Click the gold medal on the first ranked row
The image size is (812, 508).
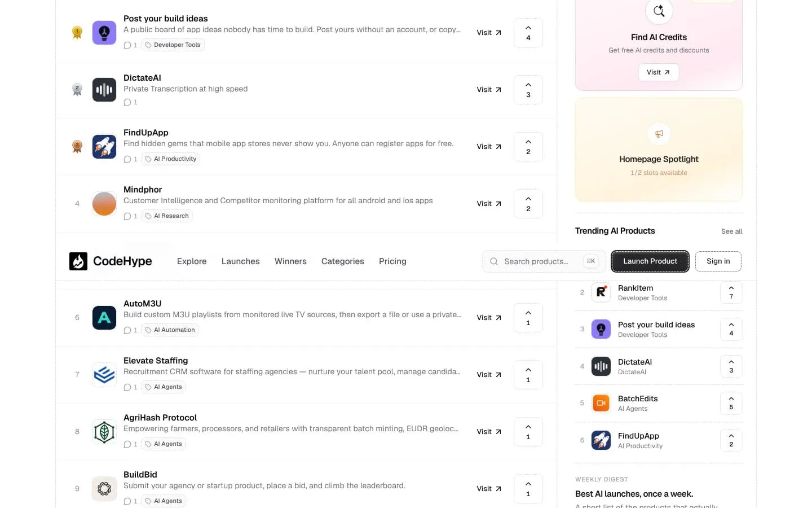click(77, 33)
